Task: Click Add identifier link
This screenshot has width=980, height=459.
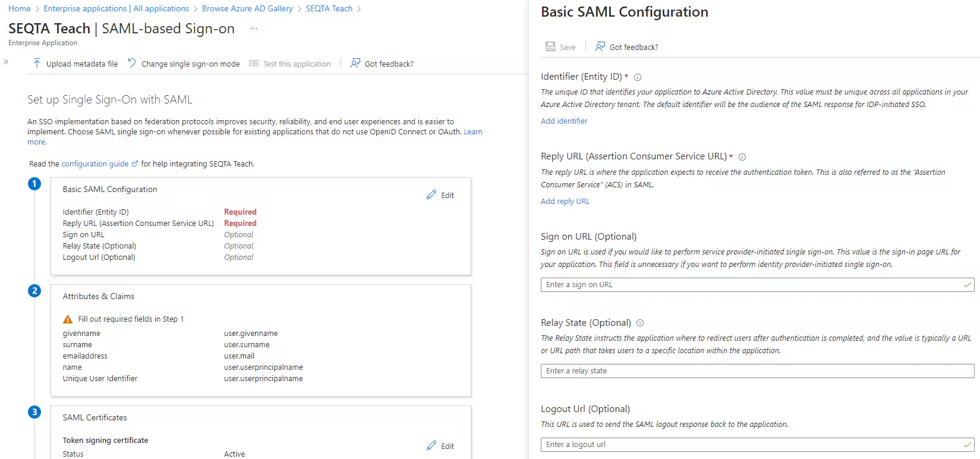Action: [564, 121]
